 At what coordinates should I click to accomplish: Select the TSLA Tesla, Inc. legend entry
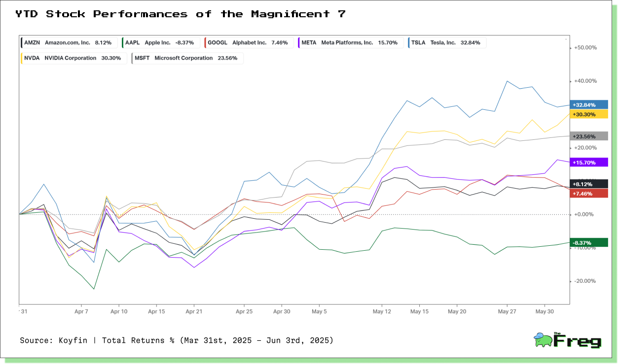(x=446, y=43)
